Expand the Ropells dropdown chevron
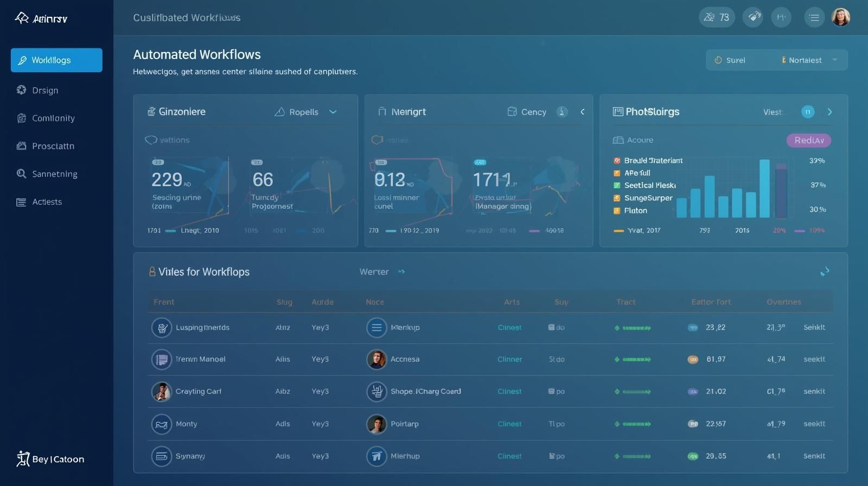Screen dimensions: 868x486 [x=333, y=112]
